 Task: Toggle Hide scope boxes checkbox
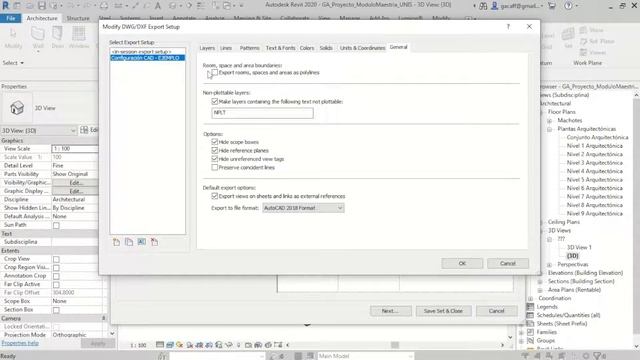(215, 142)
